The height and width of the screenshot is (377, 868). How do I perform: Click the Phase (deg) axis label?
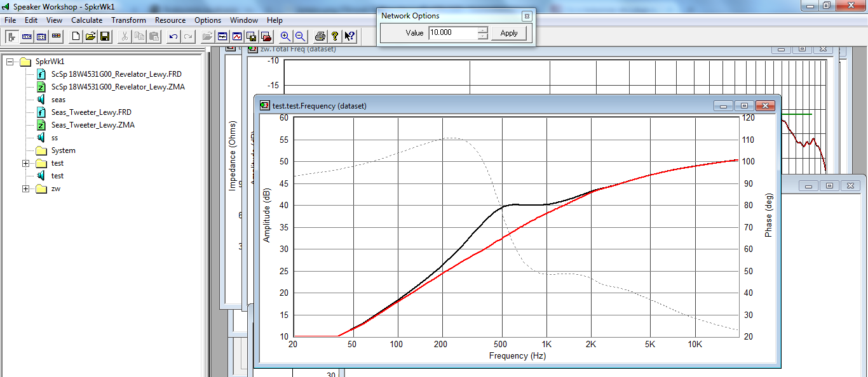coord(768,216)
